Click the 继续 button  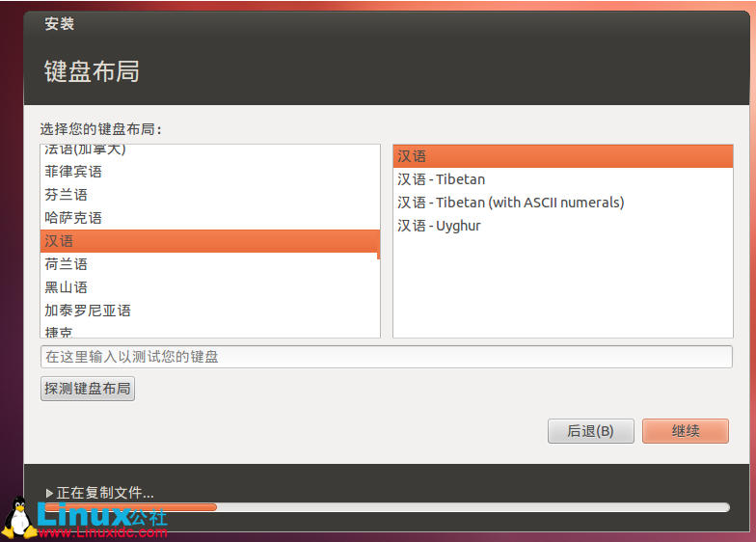pos(685,430)
